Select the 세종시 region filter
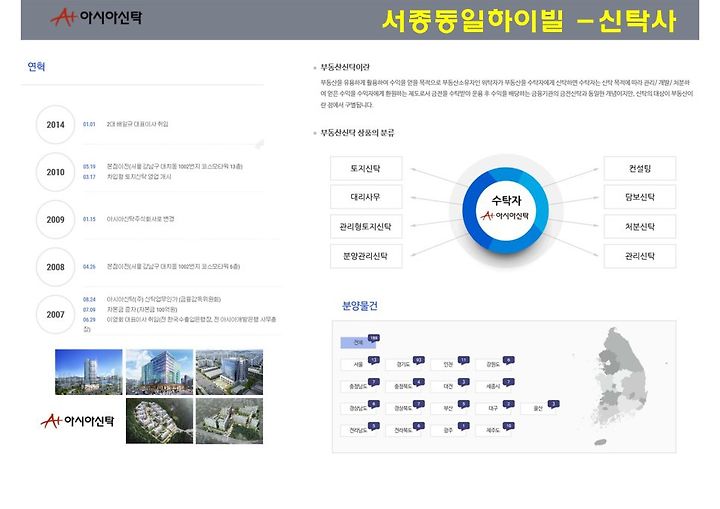720x509 pixels. tap(493, 386)
